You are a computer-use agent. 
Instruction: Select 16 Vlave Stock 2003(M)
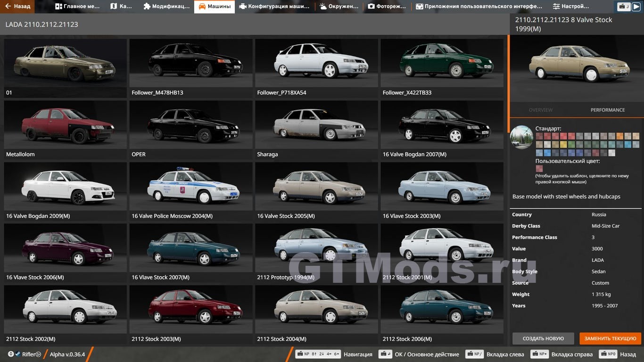click(442, 191)
